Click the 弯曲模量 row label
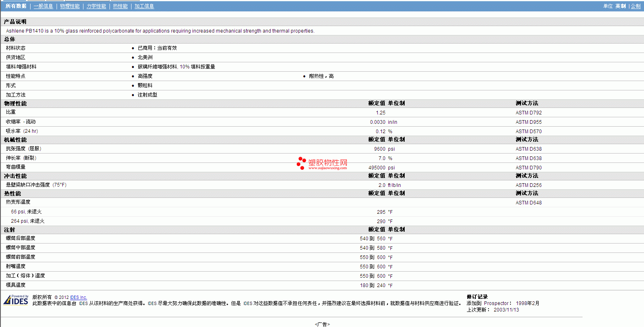 [15, 167]
